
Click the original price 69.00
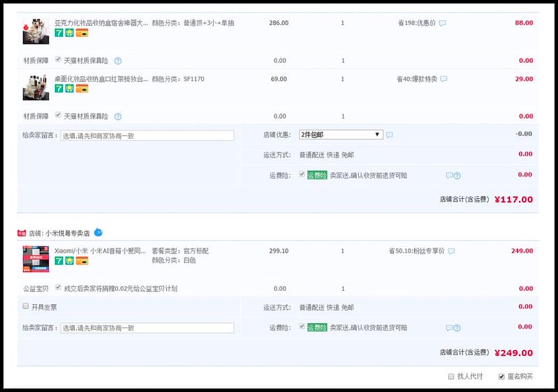pos(279,79)
